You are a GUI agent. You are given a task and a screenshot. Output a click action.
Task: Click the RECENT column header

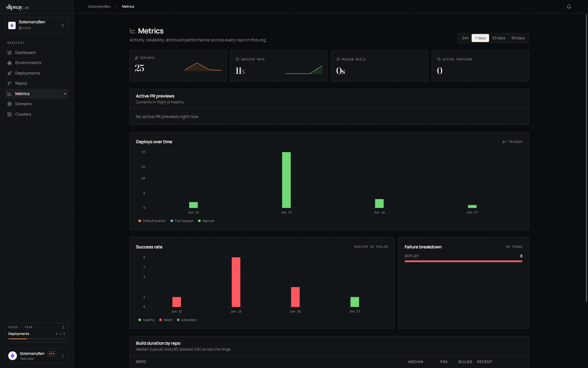pyautogui.click(x=484, y=362)
